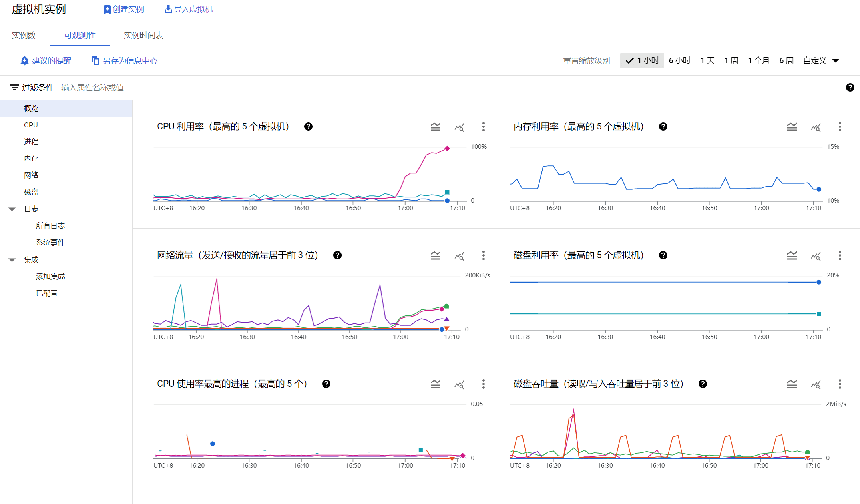The height and width of the screenshot is (504, 860).
Task: Click the 输入属性名称或值 filter field
Action: (93, 87)
